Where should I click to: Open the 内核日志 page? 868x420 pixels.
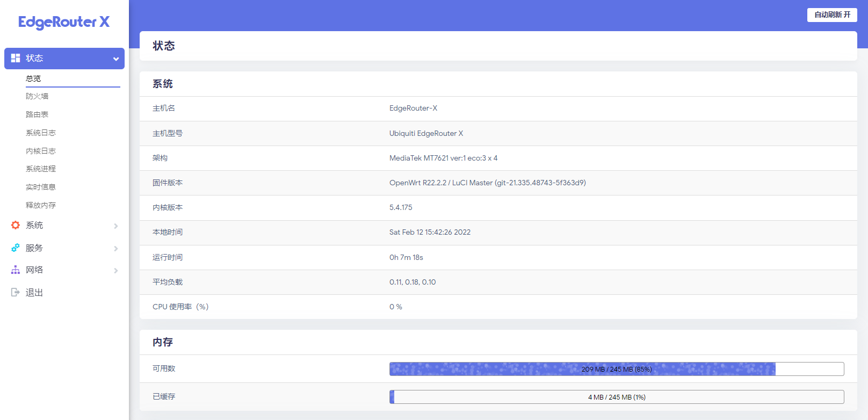[x=41, y=151]
